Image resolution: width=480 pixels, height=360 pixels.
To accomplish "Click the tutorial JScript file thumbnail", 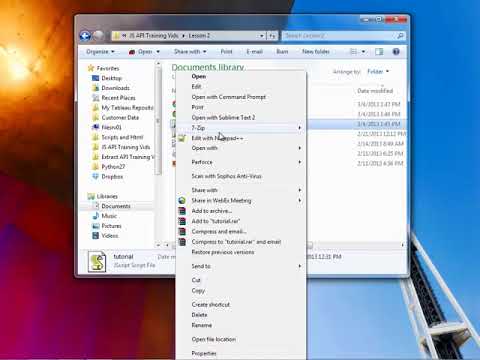I will pos(97,261).
